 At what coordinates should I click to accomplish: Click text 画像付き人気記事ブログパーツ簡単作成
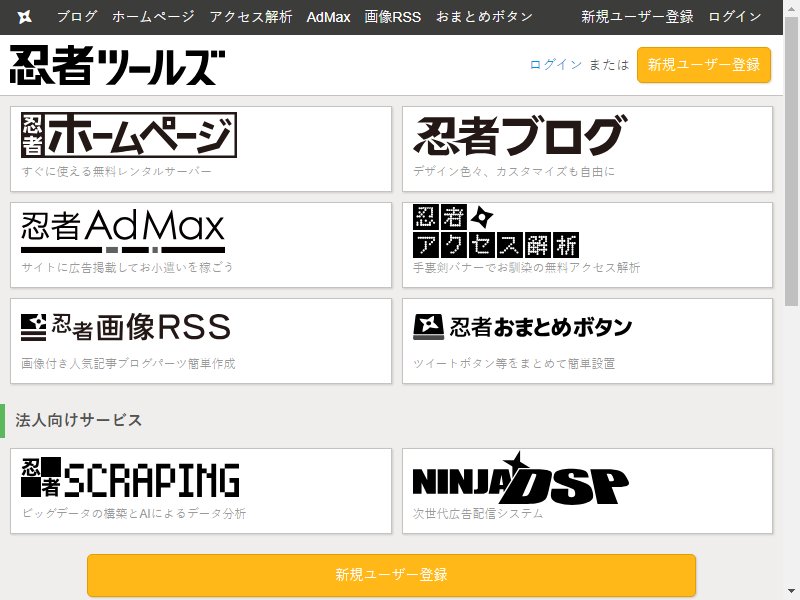[128, 363]
